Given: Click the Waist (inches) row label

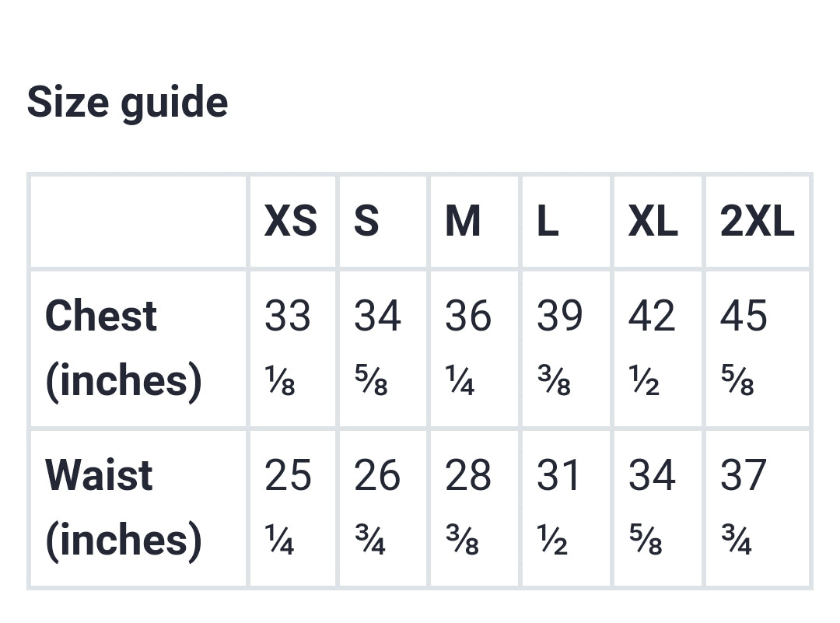Looking at the screenshot, I should tap(123, 507).
